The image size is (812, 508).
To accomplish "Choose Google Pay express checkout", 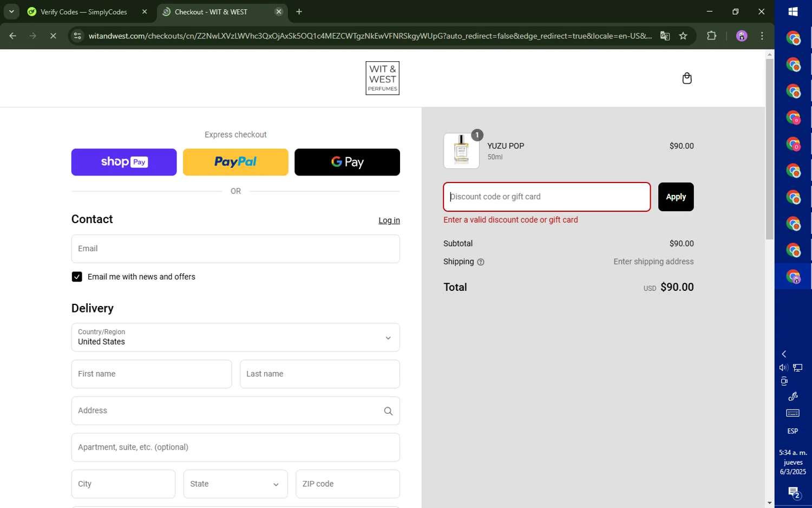I will 347,162.
